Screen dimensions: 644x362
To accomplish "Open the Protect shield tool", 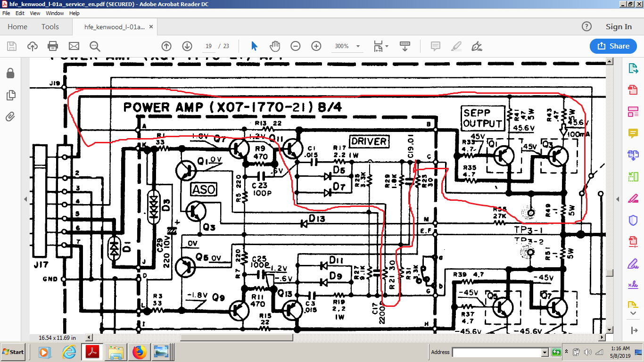I will coord(633,220).
